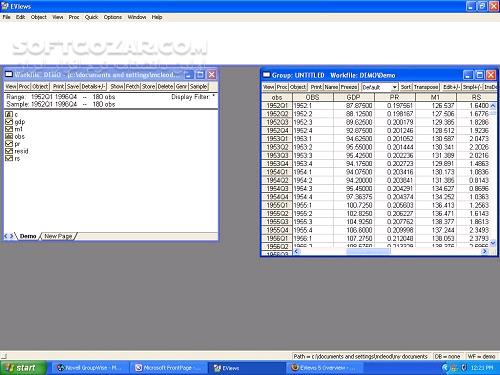Viewport: 500px width, 375px height.
Task: Click Sample button in Workfile toolbar
Action: 199,86
